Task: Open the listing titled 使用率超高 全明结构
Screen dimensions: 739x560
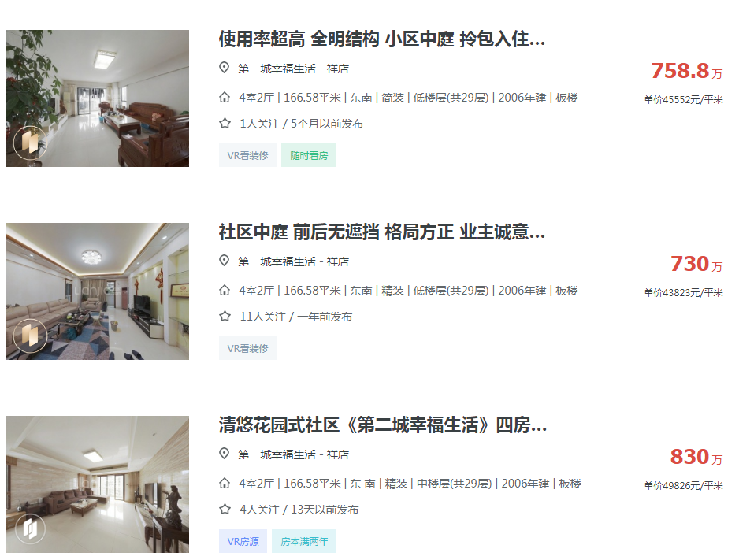Action: point(382,39)
